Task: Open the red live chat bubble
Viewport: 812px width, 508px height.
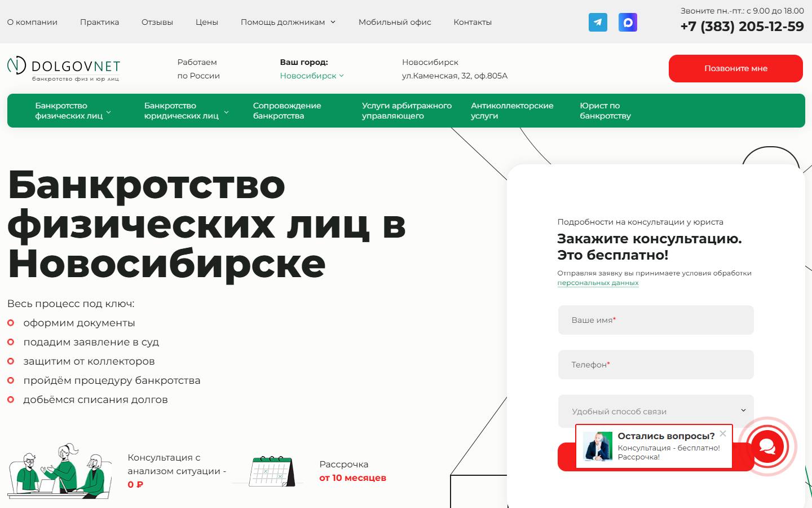Action: pyautogui.click(x=767, y=446)
